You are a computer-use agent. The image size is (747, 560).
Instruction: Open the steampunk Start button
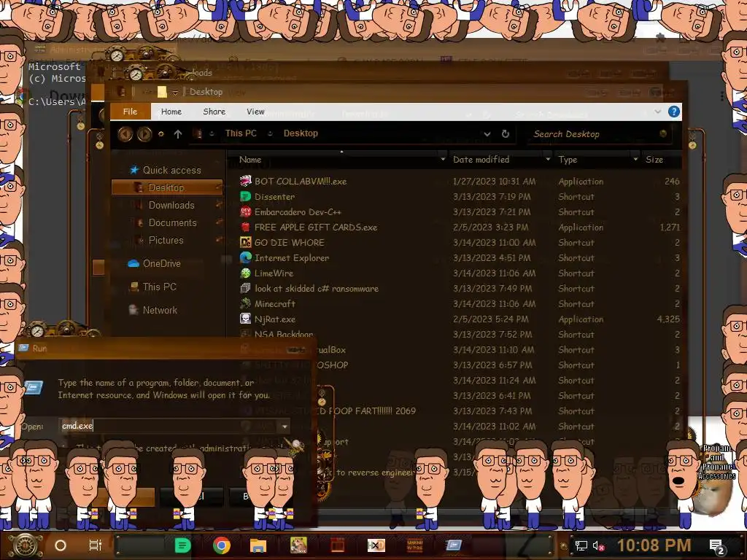26,545
